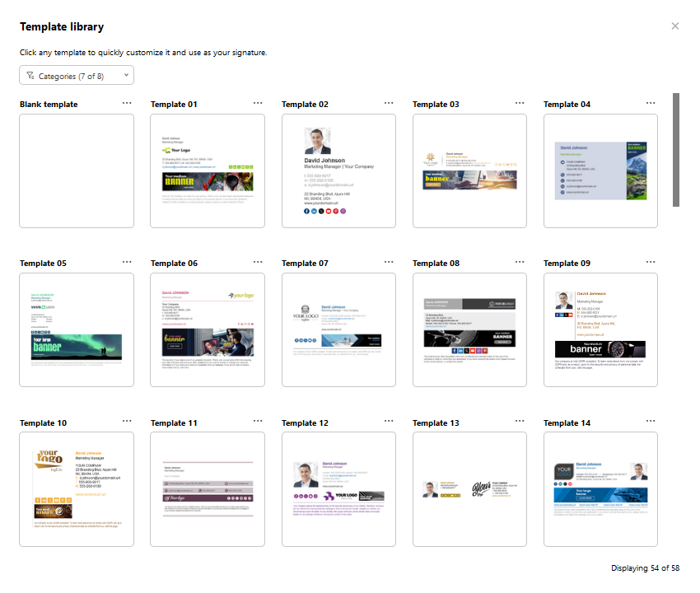The height and width of the screenshot is (593, 700).
Task: Open more options for Template 04
Action: pos(651,103)
